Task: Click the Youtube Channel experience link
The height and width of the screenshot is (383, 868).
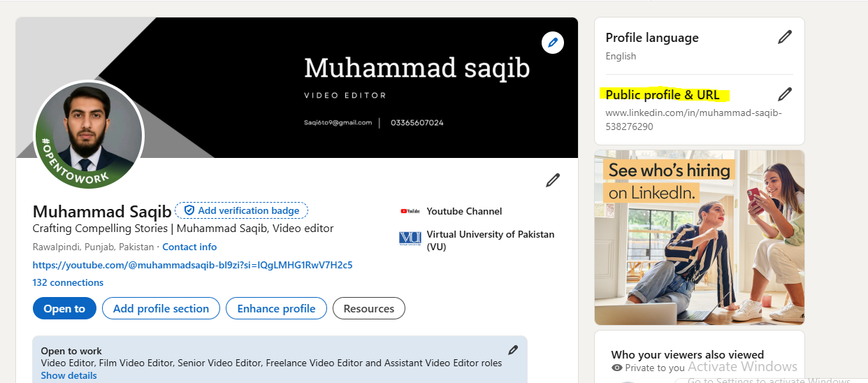Action: [464, 211]
